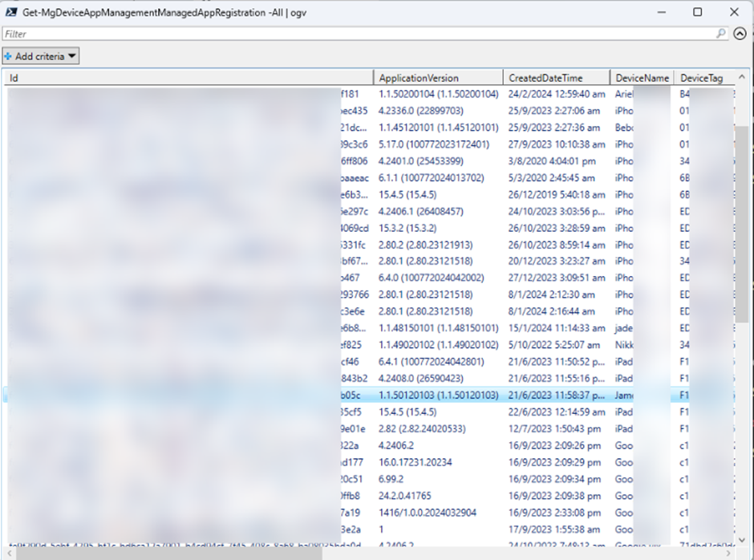Sort by CreatedDateTime column header
The height and width of the screenshot is (560, 754).
coord(557,78)
